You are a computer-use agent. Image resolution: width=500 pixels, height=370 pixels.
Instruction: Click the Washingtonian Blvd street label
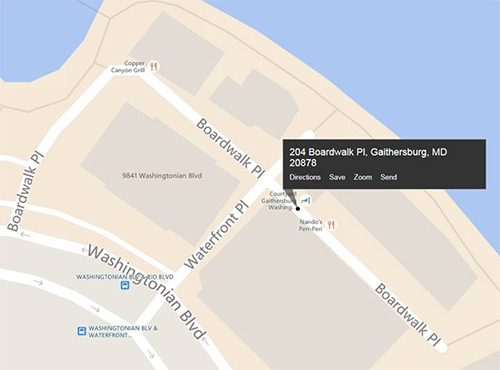(146, 292)
